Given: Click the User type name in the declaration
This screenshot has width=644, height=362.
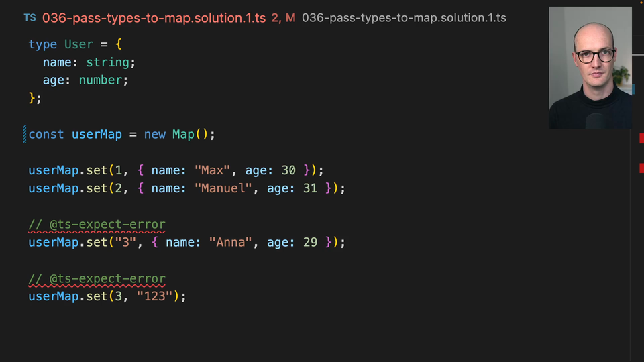Looking at the screenshot, I should [x=78, y=44].
